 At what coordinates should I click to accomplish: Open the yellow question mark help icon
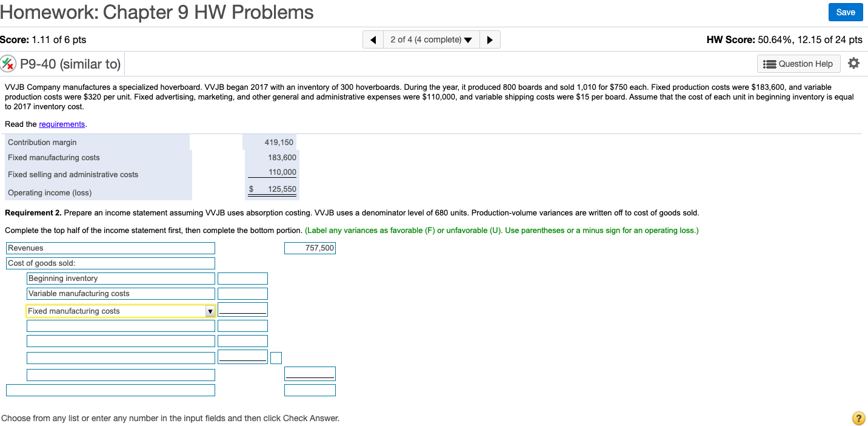point(858,418)
